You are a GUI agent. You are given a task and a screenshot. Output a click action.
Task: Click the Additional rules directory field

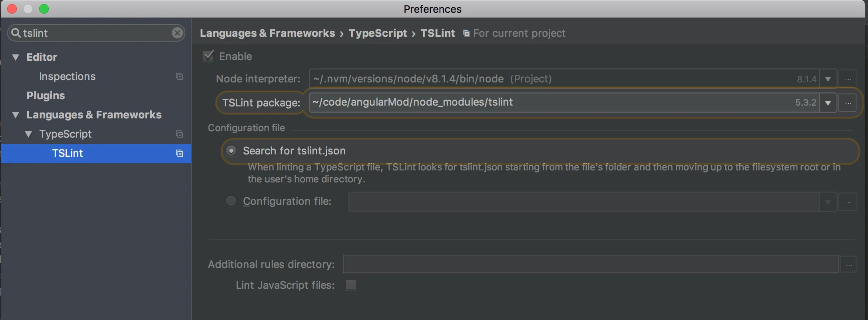click(590, 264)
